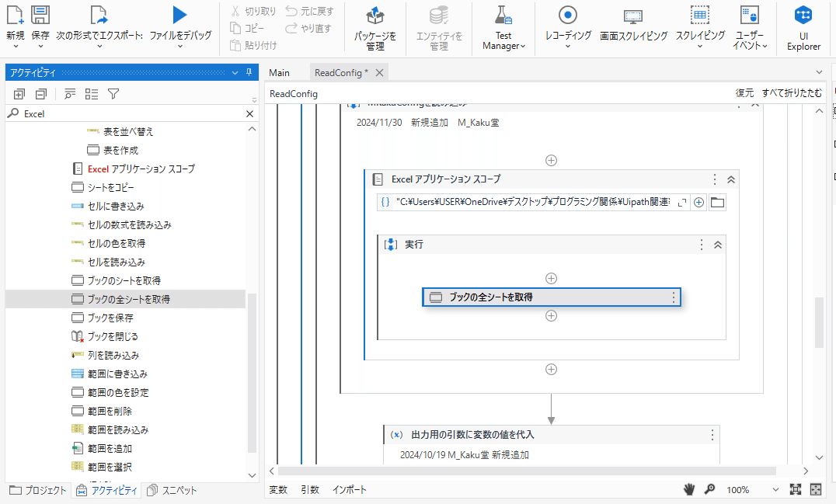Screen dimensions: 836x504
Task: Open options menu of ブックの全シートを取得 activity
Action: [674, 297]
